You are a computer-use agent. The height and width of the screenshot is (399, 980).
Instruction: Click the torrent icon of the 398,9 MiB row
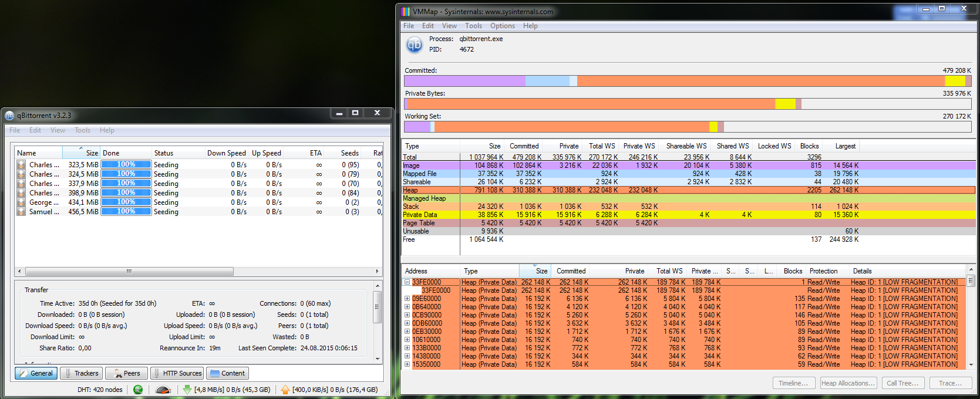[x=21, y=193]
